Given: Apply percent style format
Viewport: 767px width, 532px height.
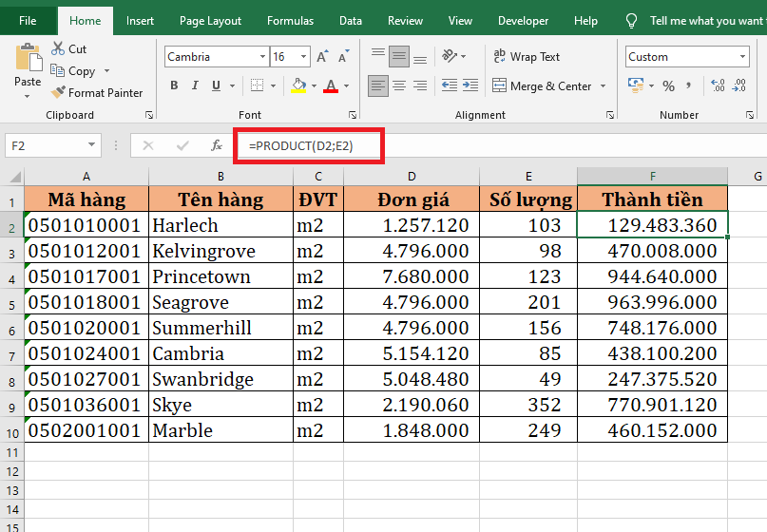Looking at the screenshot, I should [668, 86].
